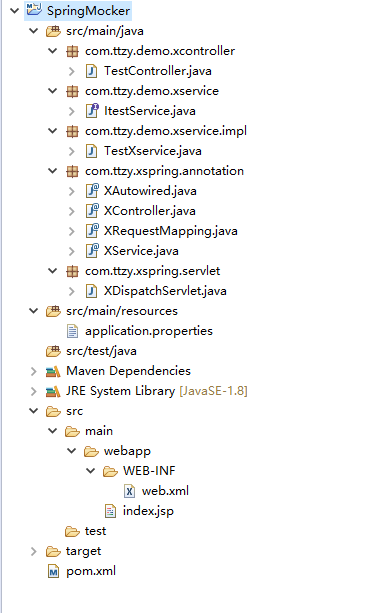Collapse the webapp folder node

click(72, 451)
